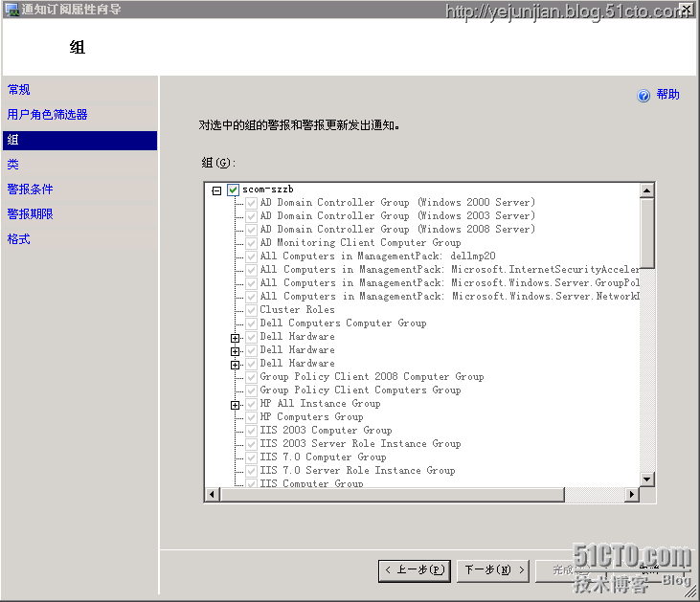Select IIS 2003 Server Role Instance Group
Image resolution: width=700 pixels, height=602 pixels.
360,443
